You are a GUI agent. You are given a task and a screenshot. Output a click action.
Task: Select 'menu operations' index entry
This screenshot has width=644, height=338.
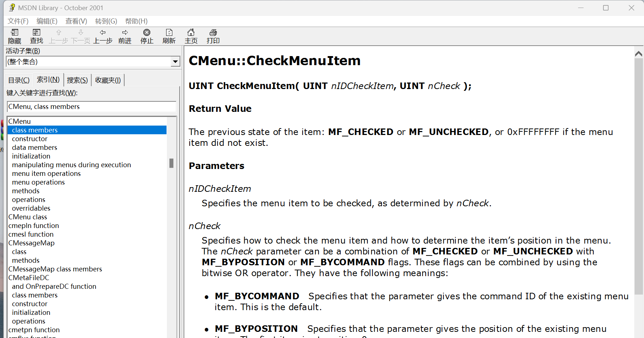coord(38,182)
